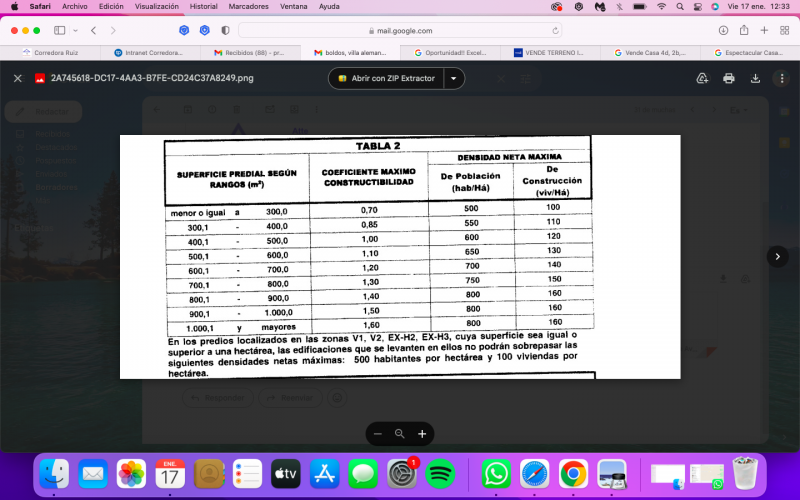Click the second blue shield extension icon
This screenshot has height=500, width=800.
click(x=205, y=31)
